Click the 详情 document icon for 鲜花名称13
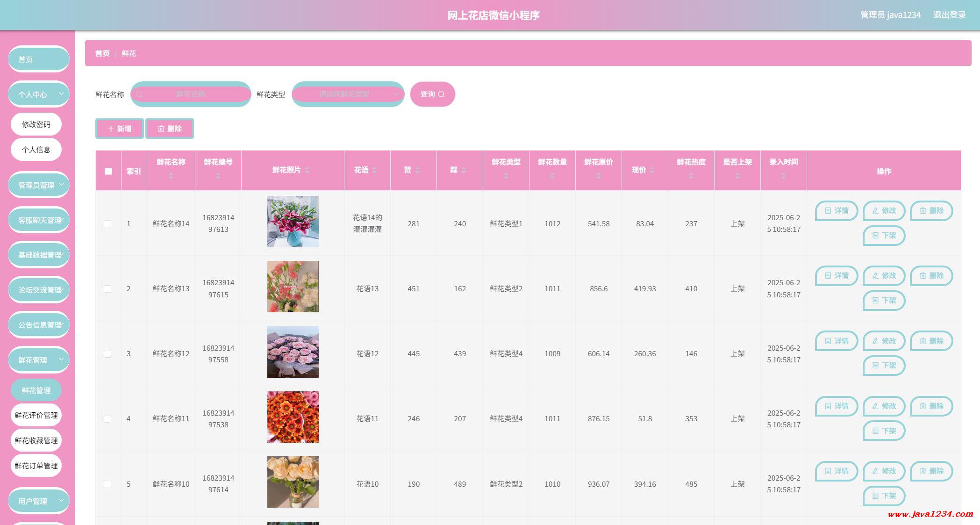This screenshot has width=980, height=525. click(828, 276)
